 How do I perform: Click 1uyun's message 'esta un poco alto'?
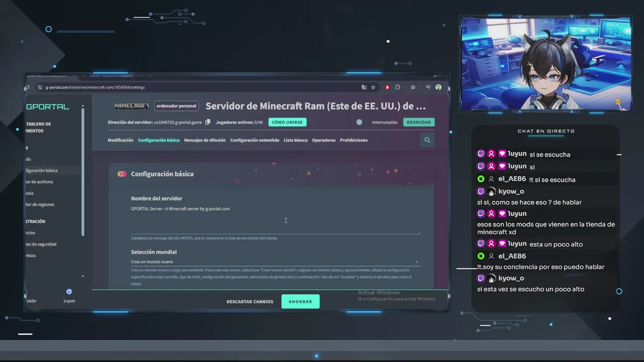click(556, 244)
